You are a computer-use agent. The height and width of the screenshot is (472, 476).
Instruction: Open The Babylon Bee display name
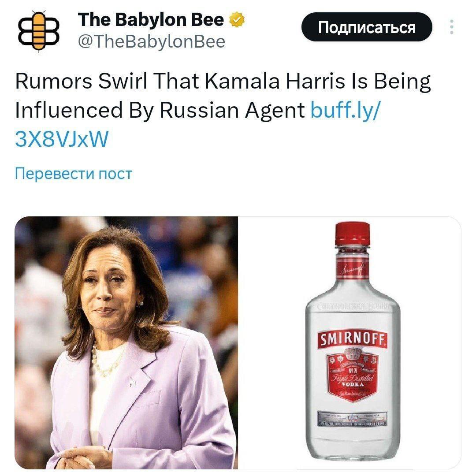pyautogui.click(x=151, y=20)
